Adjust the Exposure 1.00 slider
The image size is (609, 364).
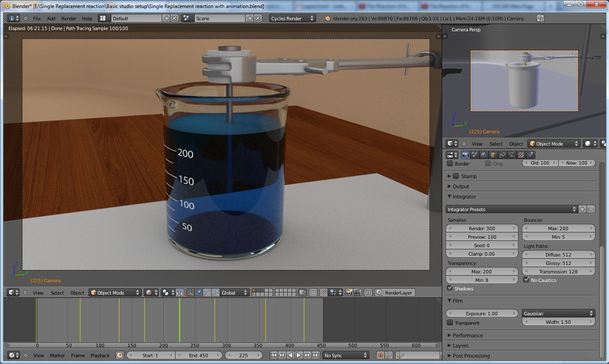[x=481, y=313]
